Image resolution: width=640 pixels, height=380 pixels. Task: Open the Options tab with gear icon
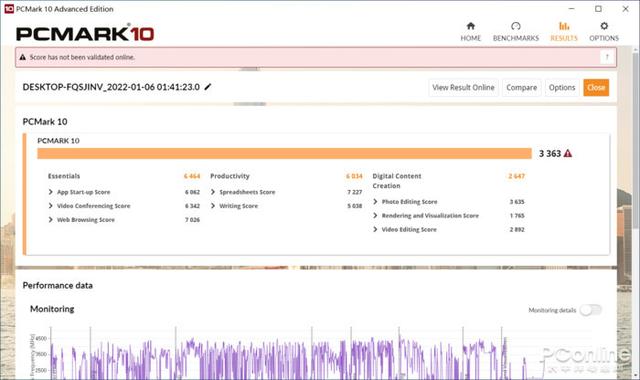[604, 32]
